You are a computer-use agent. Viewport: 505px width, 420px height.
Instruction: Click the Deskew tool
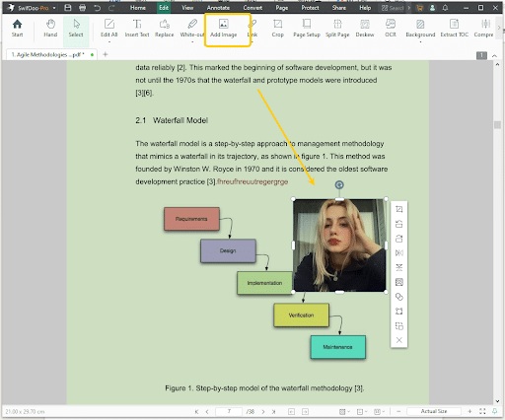[x=365, y=29]
